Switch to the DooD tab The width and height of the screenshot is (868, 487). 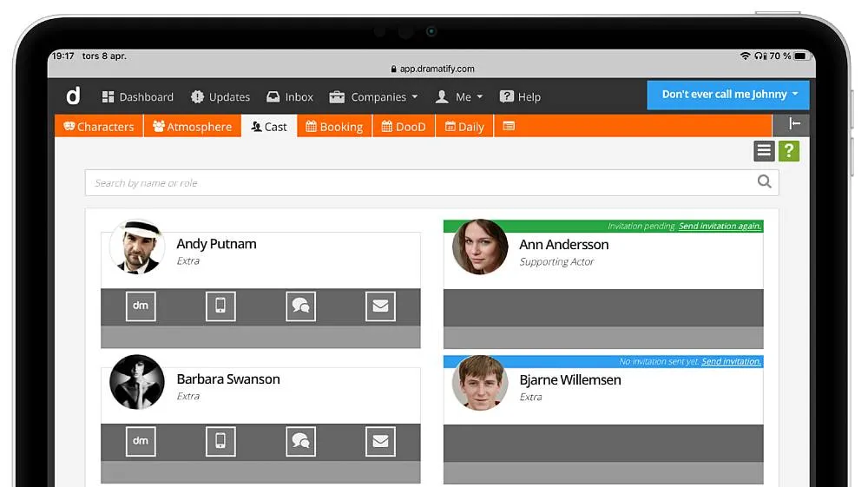(x=404, y=126)
